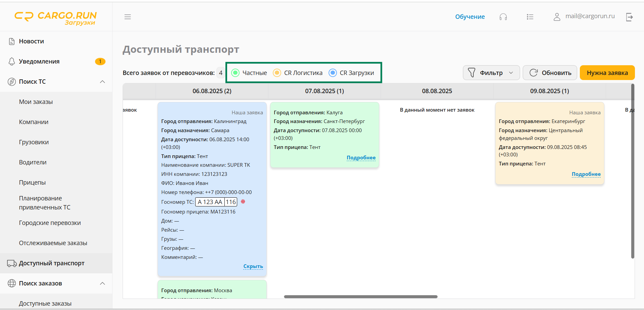Select the Частные radio option
Screen dimensions: 644x310
tap(235, 73)
